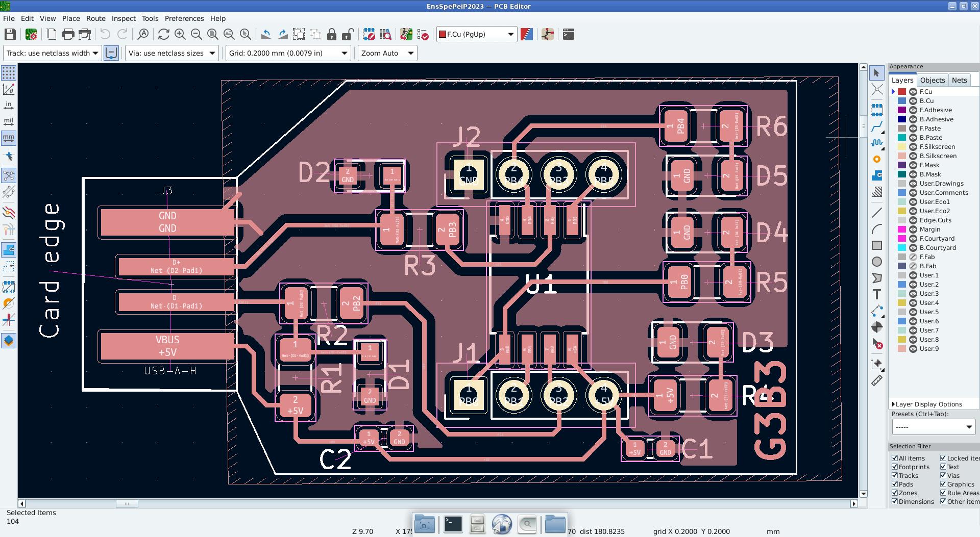The image size is (980, 537).
Task: Toggle B.Cu layer visibility eye
Action: tap(913, 101)
